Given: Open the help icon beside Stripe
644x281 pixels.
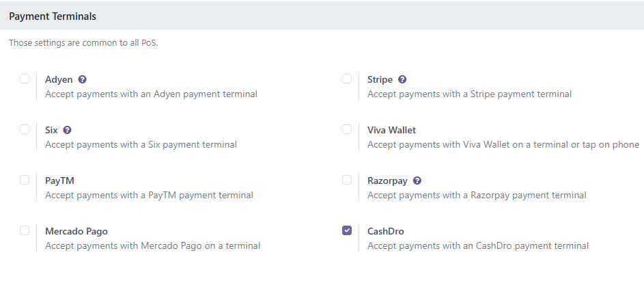Looking at the screenshot, I should pos(402,79).
